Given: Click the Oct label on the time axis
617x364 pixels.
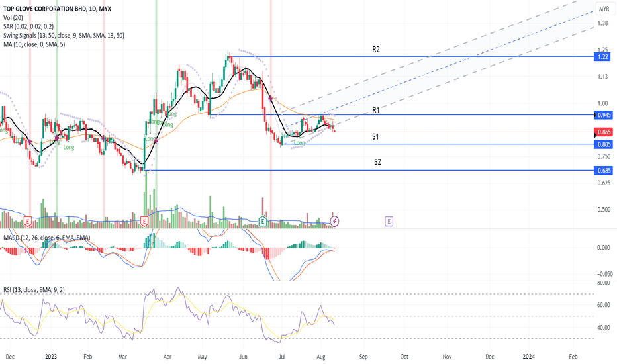Looking at the screenshot, I should point(404,357).
